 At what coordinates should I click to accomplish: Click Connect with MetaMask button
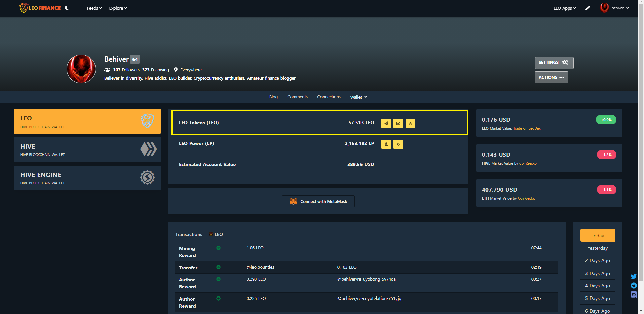(x=318, y=201)
